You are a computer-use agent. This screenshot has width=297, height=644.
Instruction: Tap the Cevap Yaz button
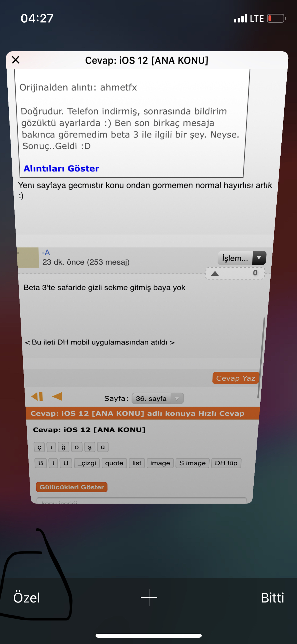(235, 378)
